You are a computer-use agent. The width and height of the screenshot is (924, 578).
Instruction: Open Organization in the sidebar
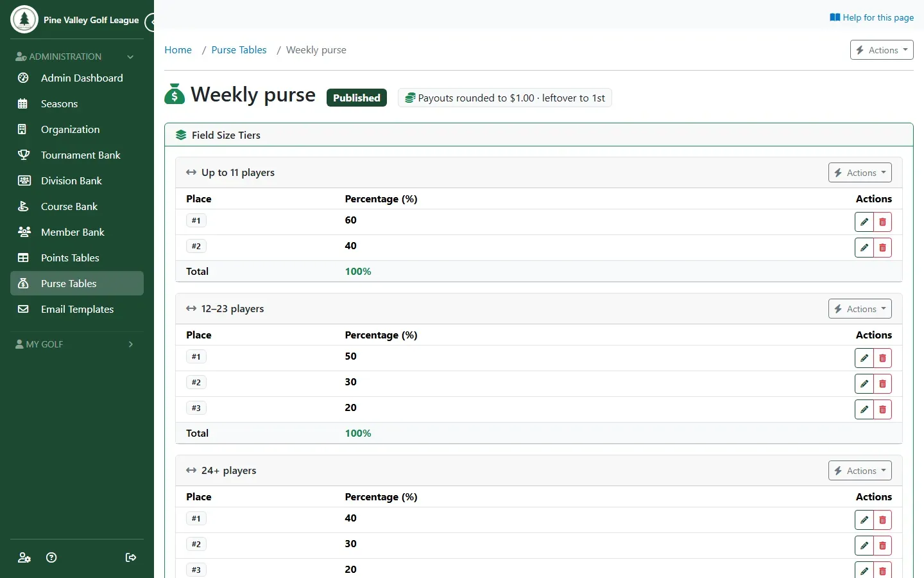click(x=77, y=129)
